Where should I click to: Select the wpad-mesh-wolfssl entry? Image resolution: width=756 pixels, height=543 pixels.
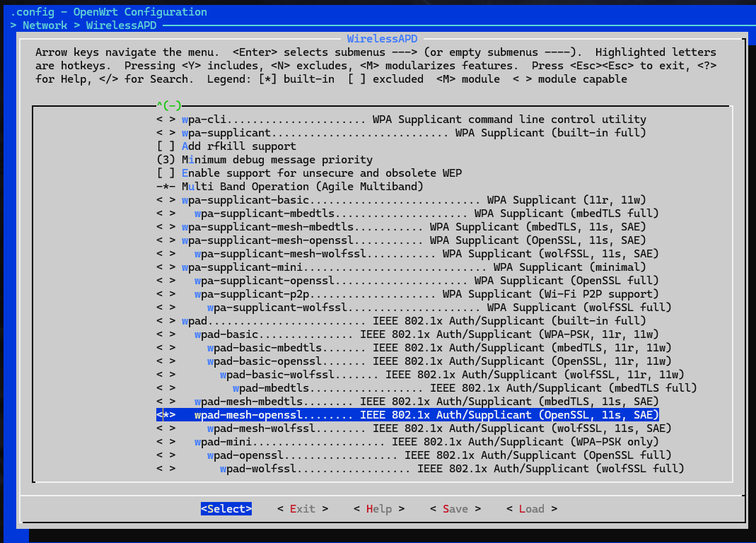click(414, 428)
